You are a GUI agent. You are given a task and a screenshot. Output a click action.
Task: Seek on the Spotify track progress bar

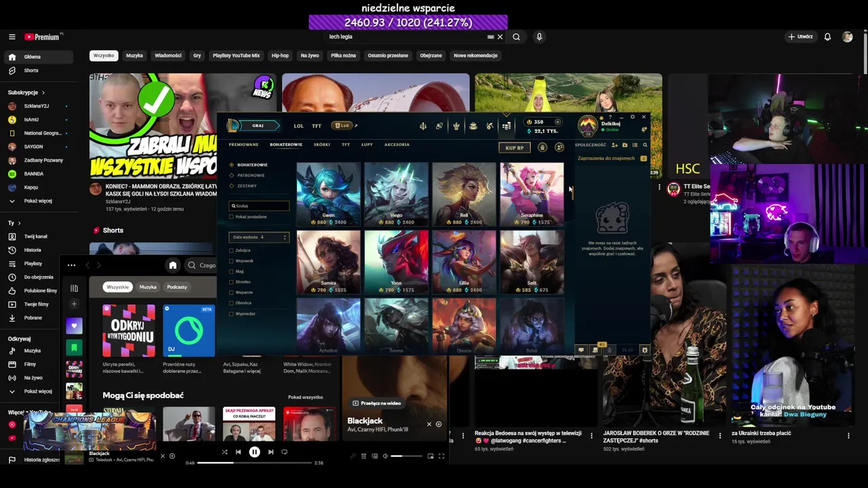pos(254,463)
